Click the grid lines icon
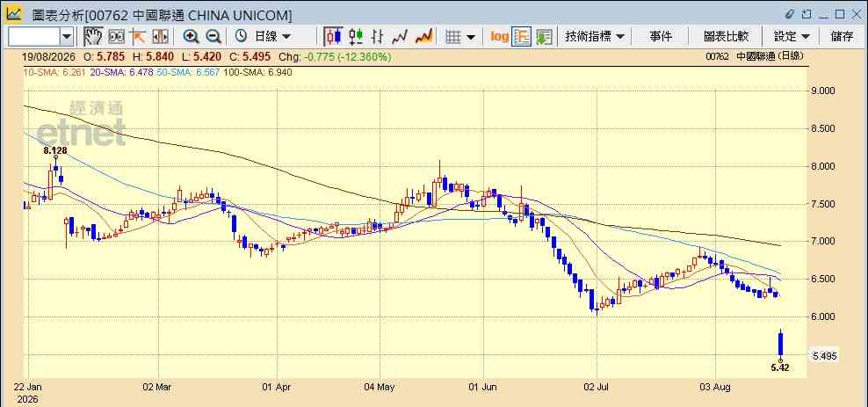This screenshot has height=407, width=868. [453, 37]
